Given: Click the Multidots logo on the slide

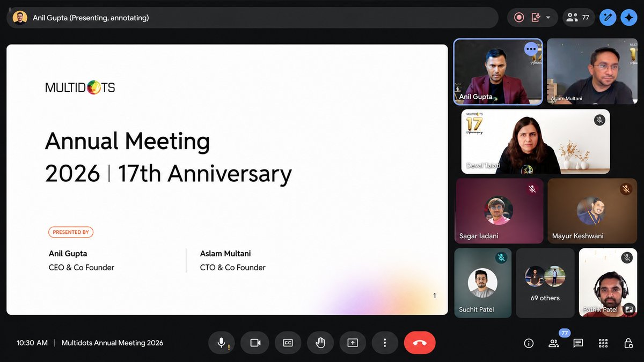Looking at the screenshot, I should coord(80,87).
